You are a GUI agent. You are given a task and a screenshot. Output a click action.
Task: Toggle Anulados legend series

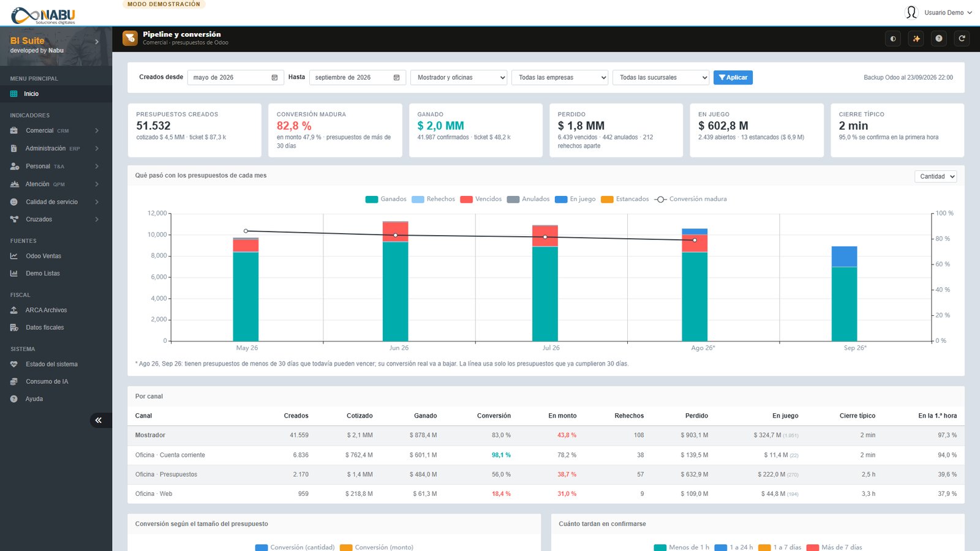pyautogui.click(x=528, y=199)
